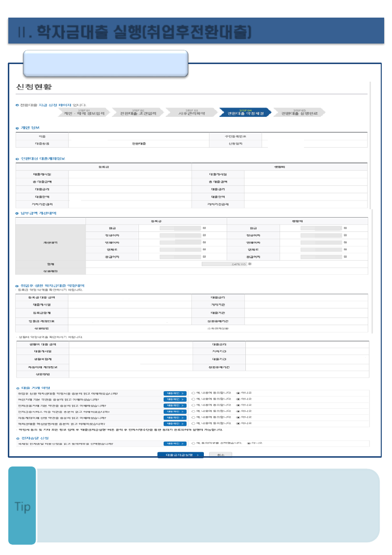Select agree radio for 전자금융서비스 이용 약관

click(x=193, y=411)
